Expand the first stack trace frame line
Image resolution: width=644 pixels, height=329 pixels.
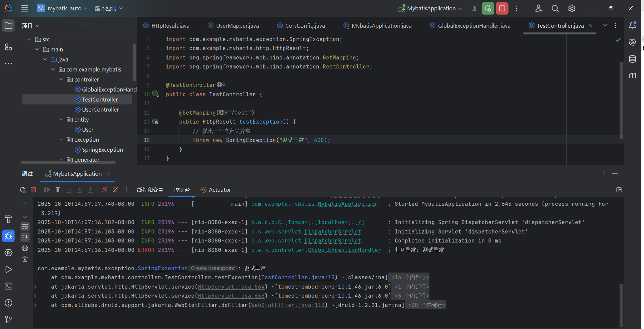(x=35, y=278)
